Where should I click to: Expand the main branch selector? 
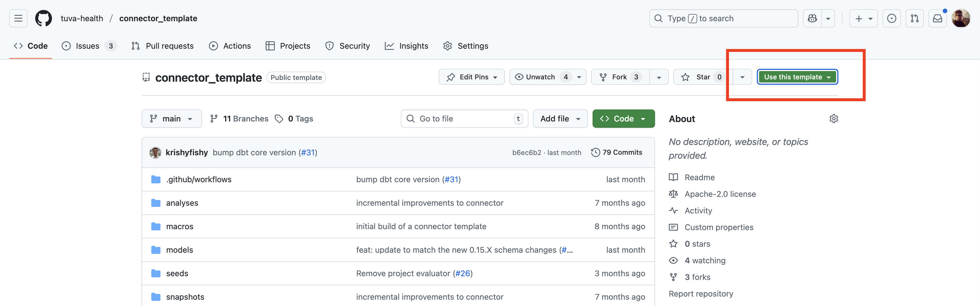(171, 119)
